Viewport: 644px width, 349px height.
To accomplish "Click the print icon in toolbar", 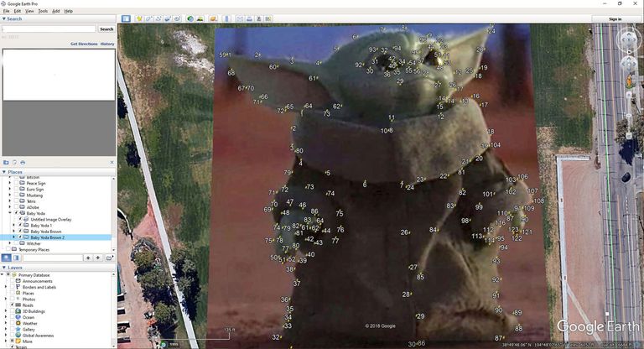I will 249,19.
